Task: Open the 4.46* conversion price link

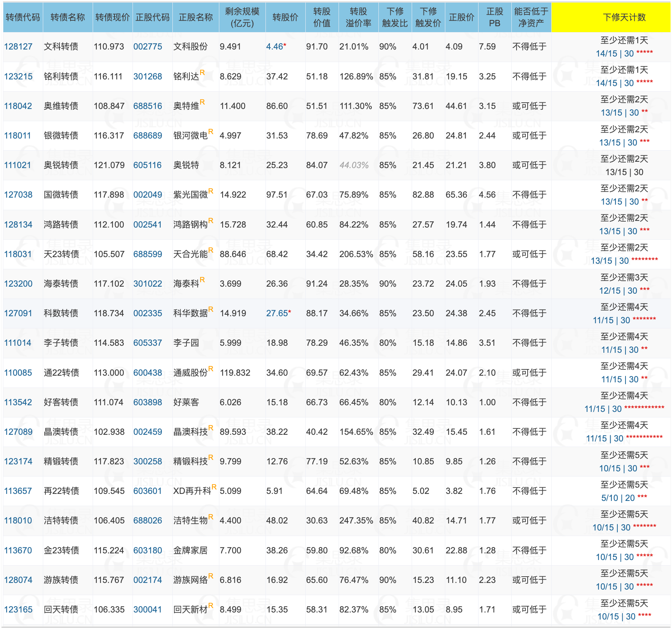Action: tap(275, 47)
